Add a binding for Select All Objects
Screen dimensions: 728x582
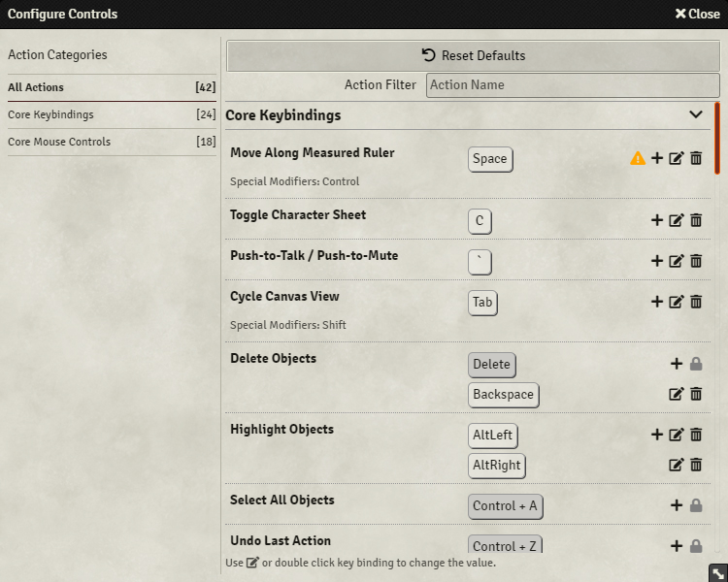click(677, 505)
